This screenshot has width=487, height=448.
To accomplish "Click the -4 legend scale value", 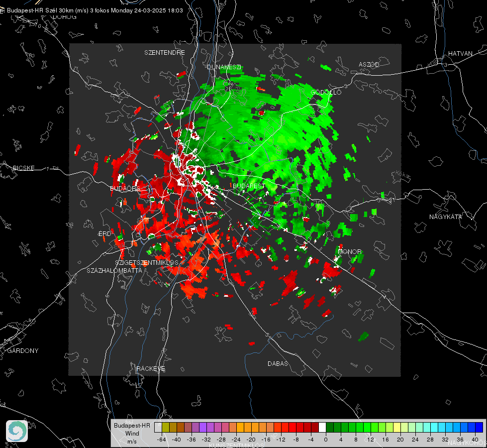I will (x=311, y=440).
